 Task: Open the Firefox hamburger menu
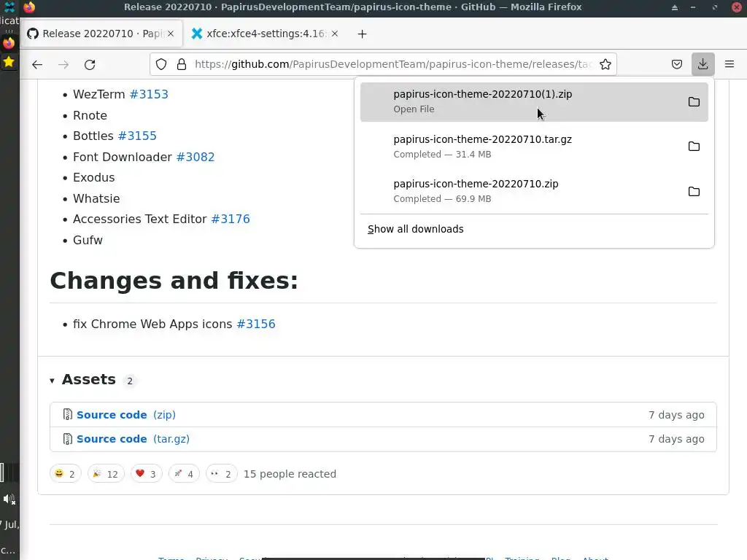pyautogui.click(x=729, y=64)
